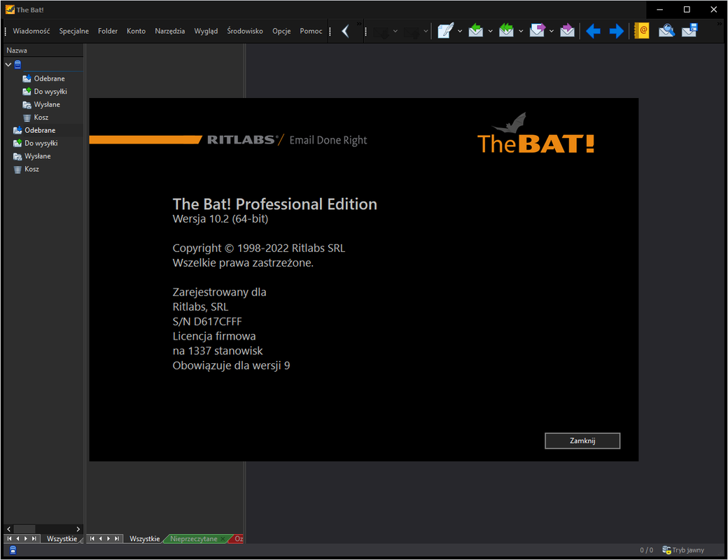Open the Pomoc menu
The image size is (728, 560).
(311, 31)
